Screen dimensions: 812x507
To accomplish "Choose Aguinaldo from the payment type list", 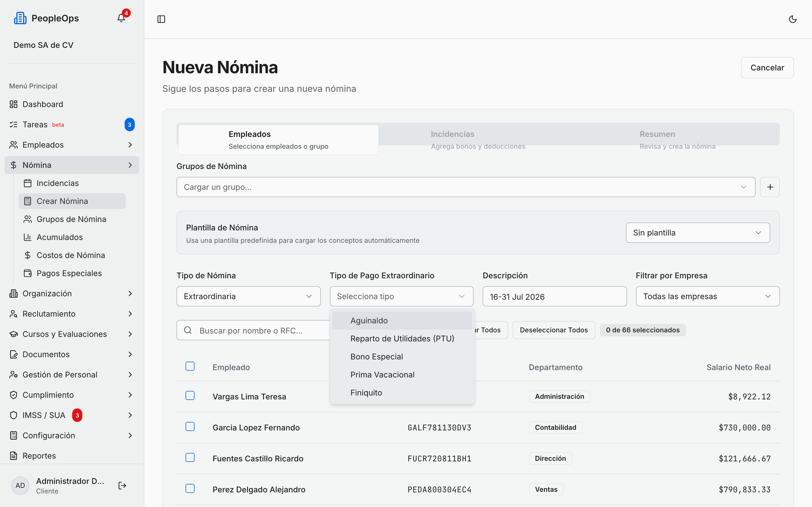I will [x=402, y=321].
